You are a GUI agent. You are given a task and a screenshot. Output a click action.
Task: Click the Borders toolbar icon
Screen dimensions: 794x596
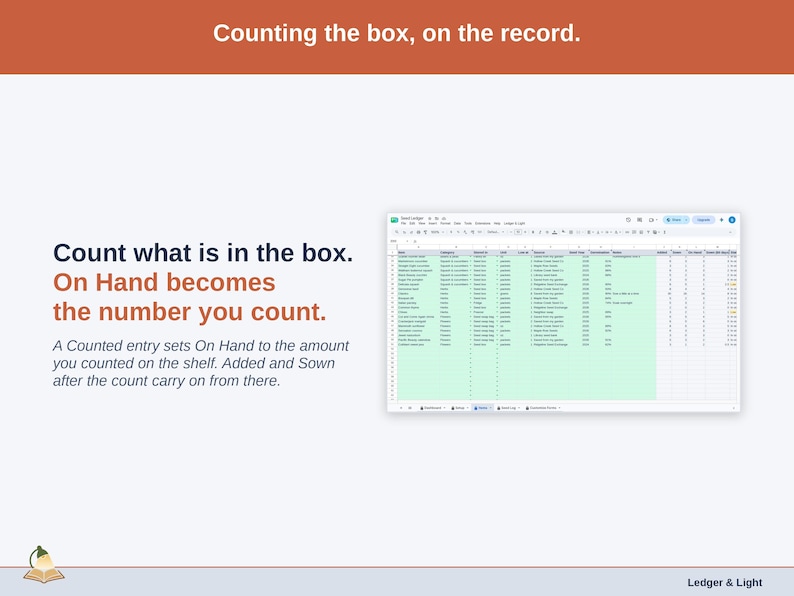point(571,232)
